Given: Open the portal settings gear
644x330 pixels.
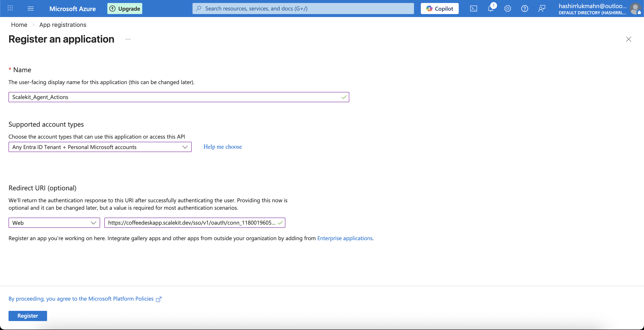Looking at the screenshot, I should 507,8.
